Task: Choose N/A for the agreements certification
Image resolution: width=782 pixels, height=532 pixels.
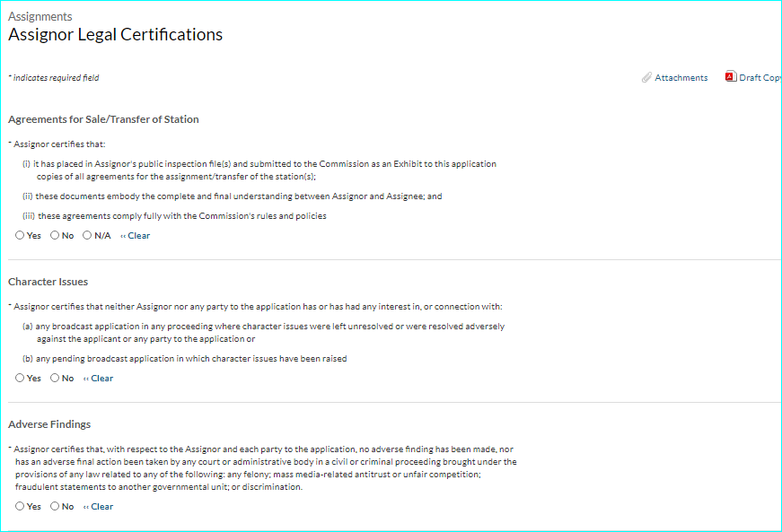Action: click(87, 236)
